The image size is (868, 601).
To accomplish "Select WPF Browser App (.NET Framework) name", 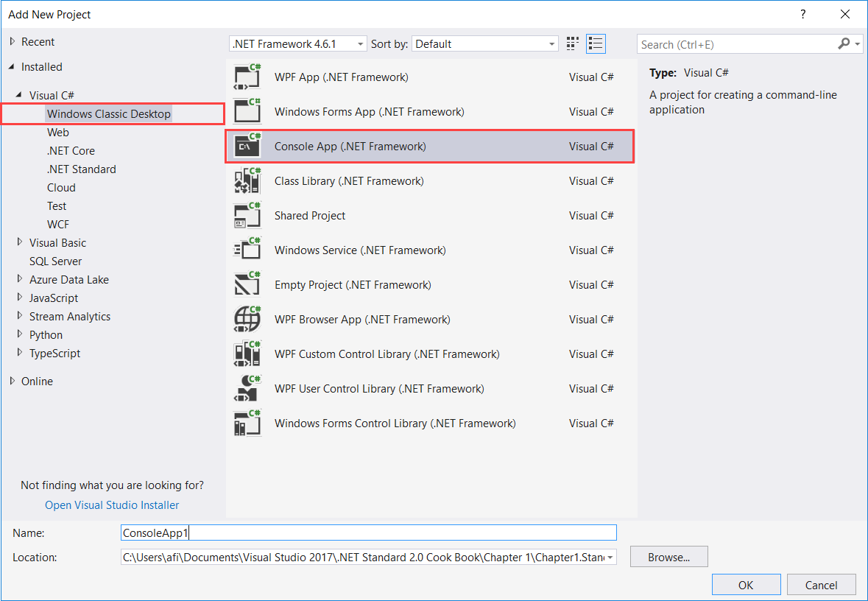I will [362, 320].
